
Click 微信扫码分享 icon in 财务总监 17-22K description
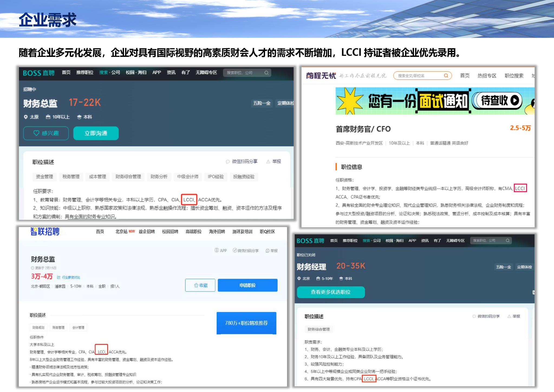point(228,161)
